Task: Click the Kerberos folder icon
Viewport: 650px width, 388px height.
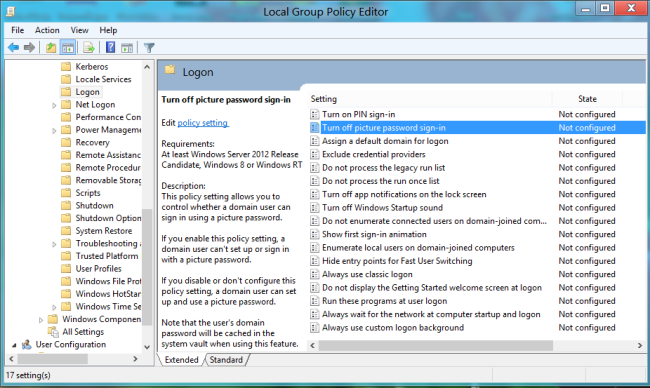Action: coord(66,66)
